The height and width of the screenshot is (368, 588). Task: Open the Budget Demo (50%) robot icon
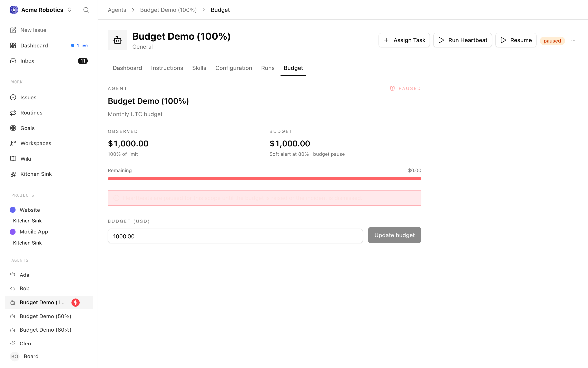point(13,316)
